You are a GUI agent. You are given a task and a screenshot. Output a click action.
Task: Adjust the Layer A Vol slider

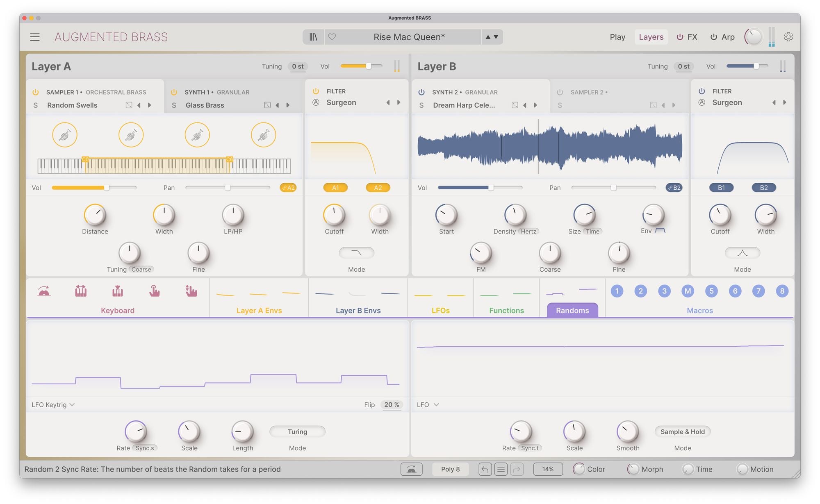coord(368,66)
